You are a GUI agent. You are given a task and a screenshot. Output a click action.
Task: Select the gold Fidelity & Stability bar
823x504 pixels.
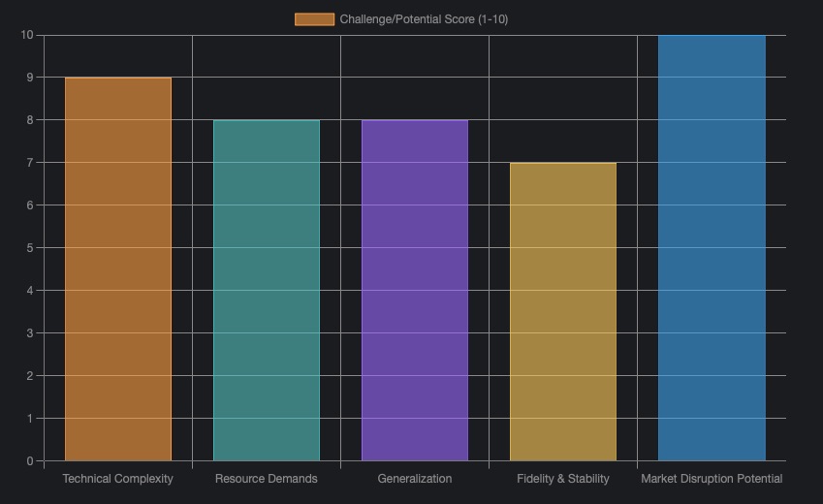click(x=563, y=311)
